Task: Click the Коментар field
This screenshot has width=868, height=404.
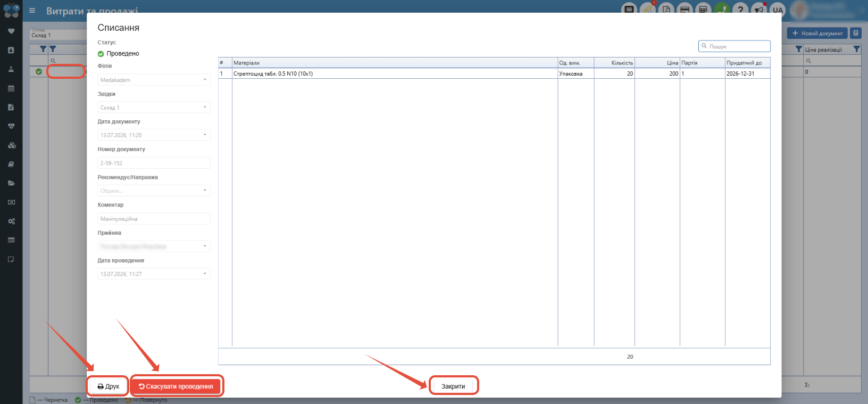Action: pyautogui.click(x=154, y=219)
